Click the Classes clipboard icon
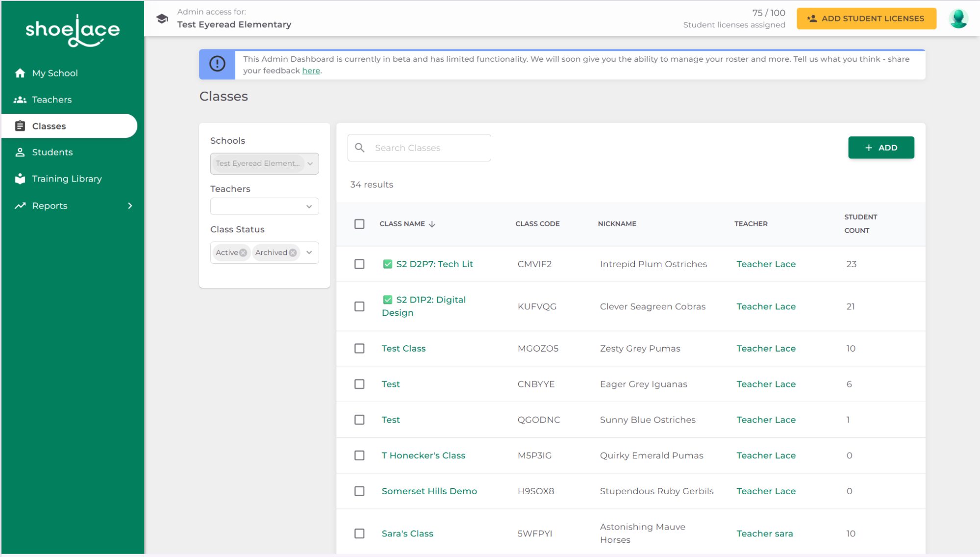 click(x=20, y=126)
